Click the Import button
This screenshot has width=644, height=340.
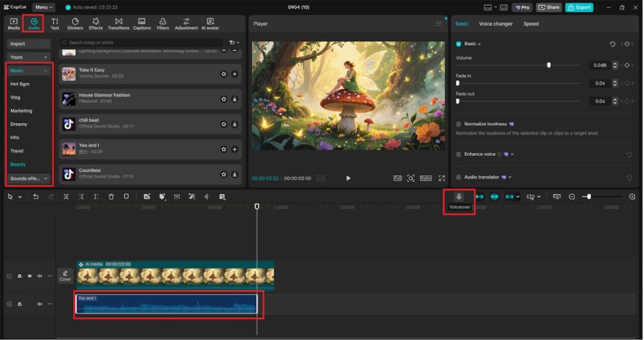[x=29, y=44]
